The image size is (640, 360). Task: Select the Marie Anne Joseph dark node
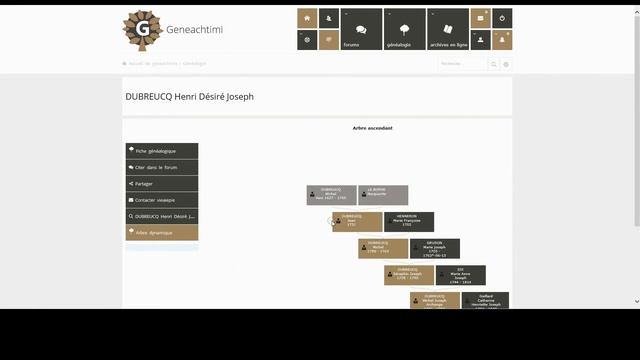461,275
